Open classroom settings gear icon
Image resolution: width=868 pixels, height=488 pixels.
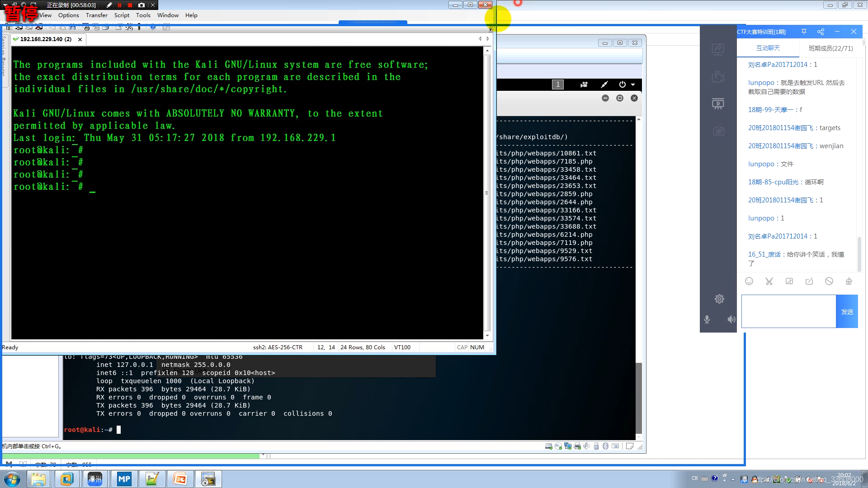[x=719, y=299]
